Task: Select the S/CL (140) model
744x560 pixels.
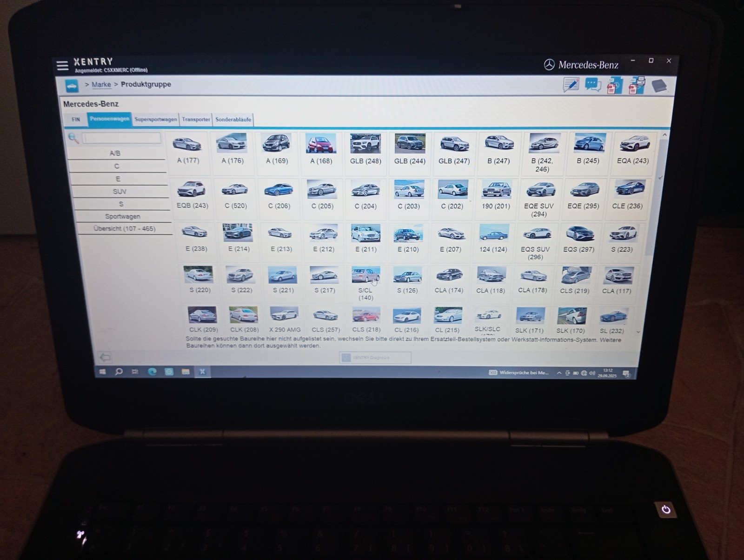Action: coord(365,283)
